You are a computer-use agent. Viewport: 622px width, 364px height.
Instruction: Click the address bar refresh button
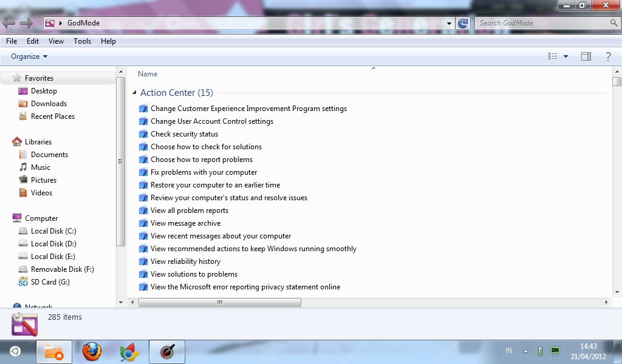coord(463,24)
